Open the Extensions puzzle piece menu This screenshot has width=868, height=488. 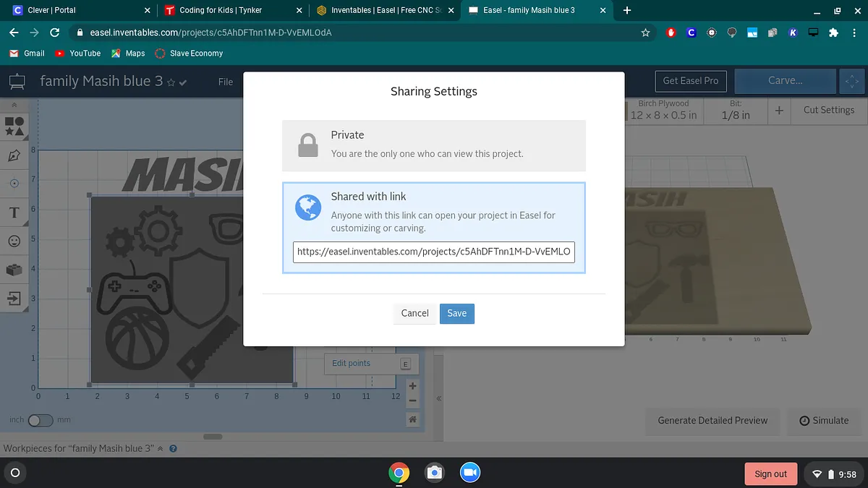coord(833,33)
